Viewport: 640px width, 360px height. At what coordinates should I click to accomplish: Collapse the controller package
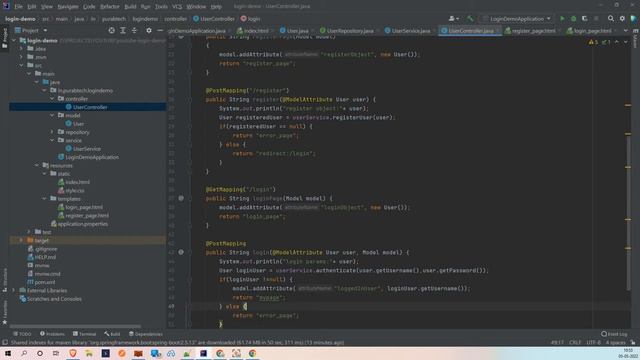[52, 99]
